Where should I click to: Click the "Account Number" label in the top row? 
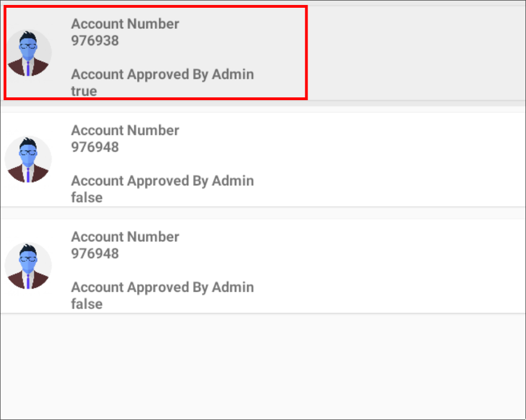pos(125,24)
